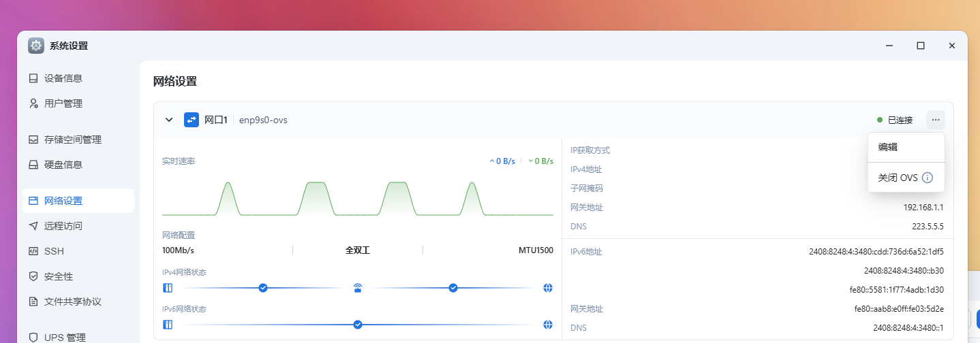Viewport: 980px width, 343px height.
Task: Switch to 硬盘信息 page
Action: pos(63,165)
